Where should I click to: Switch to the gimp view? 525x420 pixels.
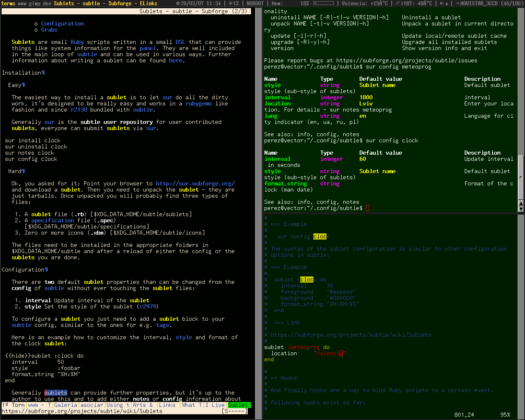35,3
